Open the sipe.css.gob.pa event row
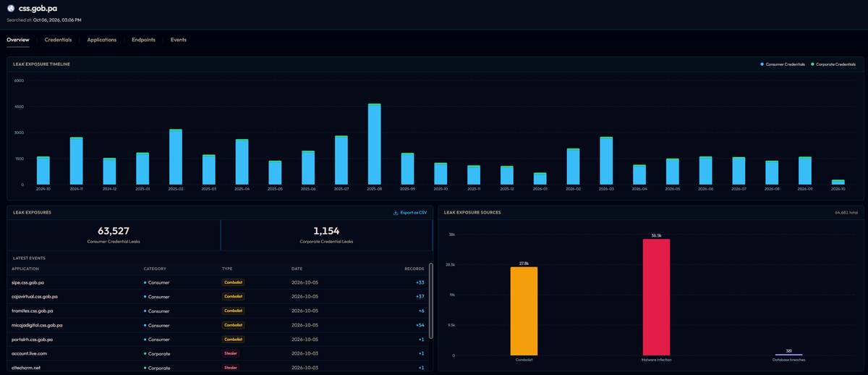This screenshot has width=868, height=375. (218, 282)
